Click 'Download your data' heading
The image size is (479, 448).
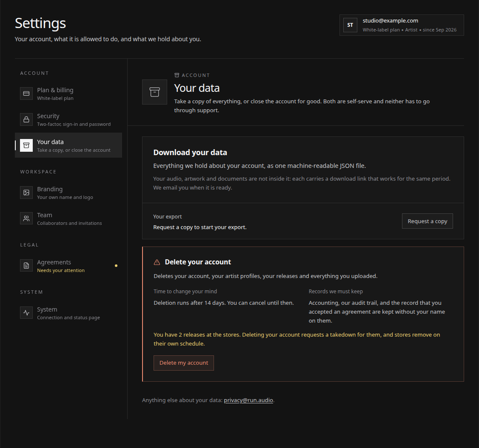coord(190,152)
